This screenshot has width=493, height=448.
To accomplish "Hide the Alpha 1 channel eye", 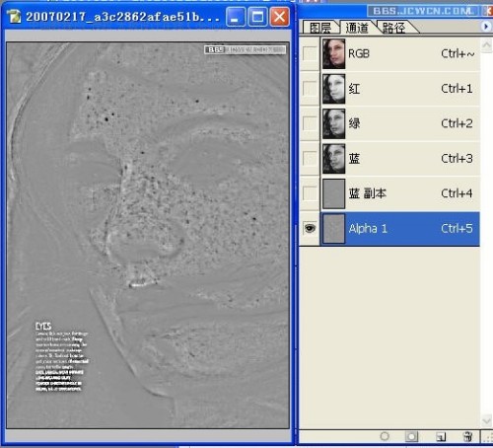I will [x=310, y=228].
